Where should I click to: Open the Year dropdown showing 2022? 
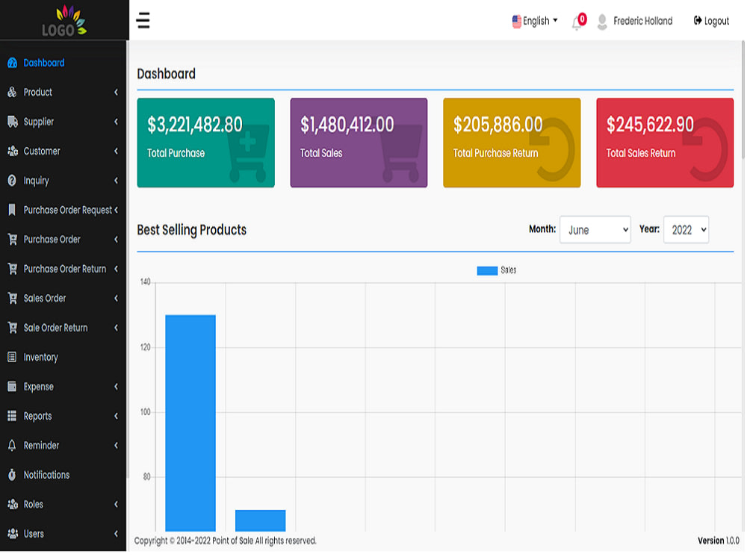pos(686,230)
